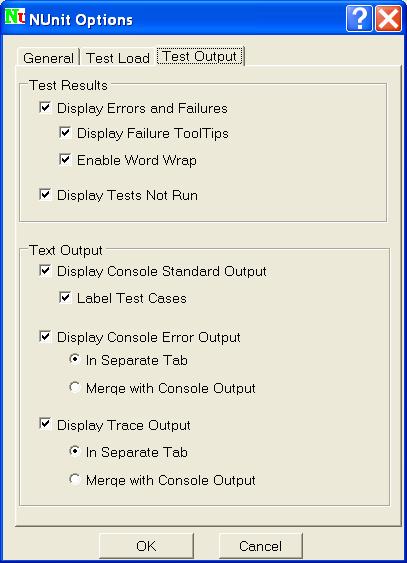Click the question mark help button

pos(359,18)
